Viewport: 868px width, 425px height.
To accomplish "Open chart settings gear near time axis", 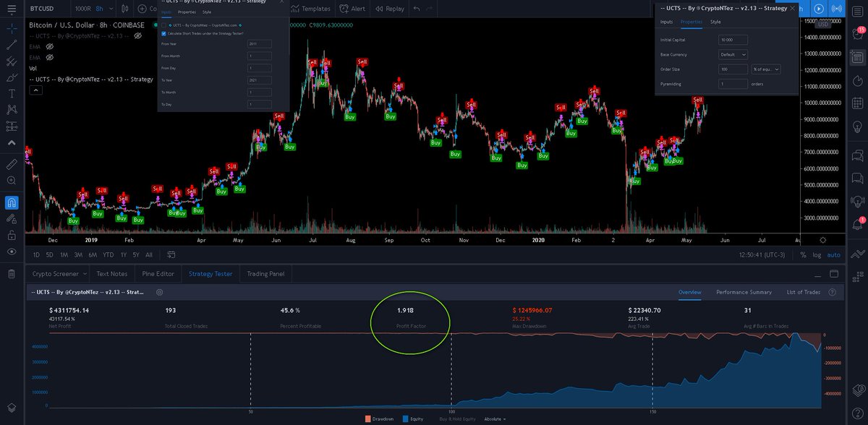I will point(822,239).
